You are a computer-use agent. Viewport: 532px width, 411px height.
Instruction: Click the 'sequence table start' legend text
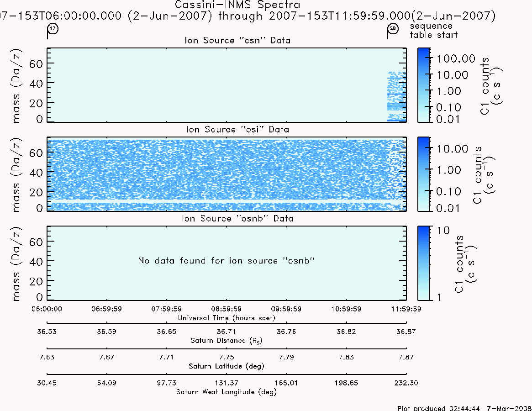pyautogui.click(x=434, y=30)
